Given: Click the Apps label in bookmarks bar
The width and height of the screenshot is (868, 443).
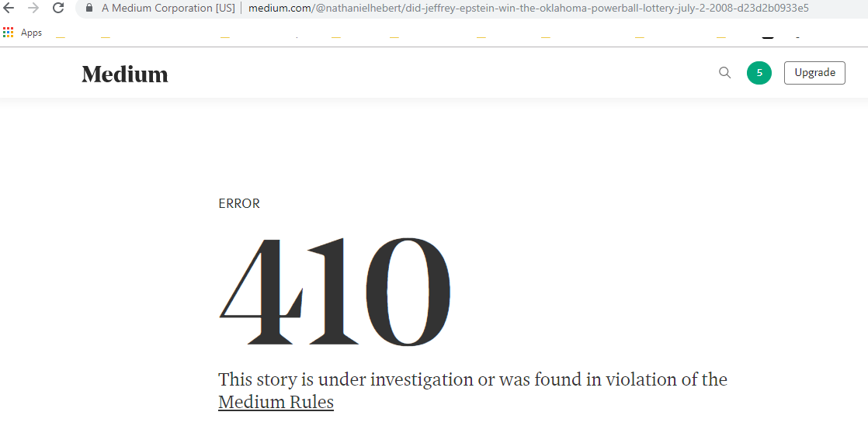Looking at the screenshot, I should click(x=32, y=33).
